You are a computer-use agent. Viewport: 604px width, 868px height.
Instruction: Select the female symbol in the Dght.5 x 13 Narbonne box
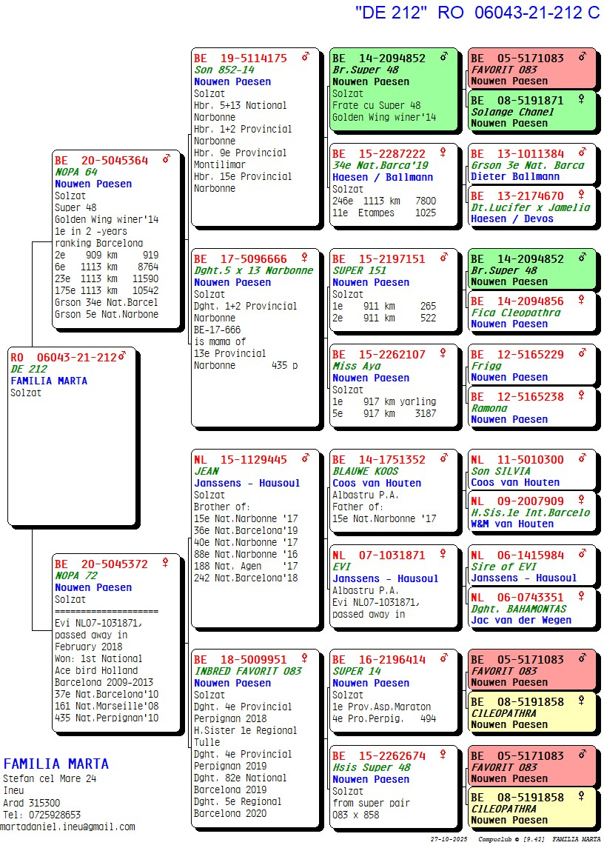click(x=304, y=258)
